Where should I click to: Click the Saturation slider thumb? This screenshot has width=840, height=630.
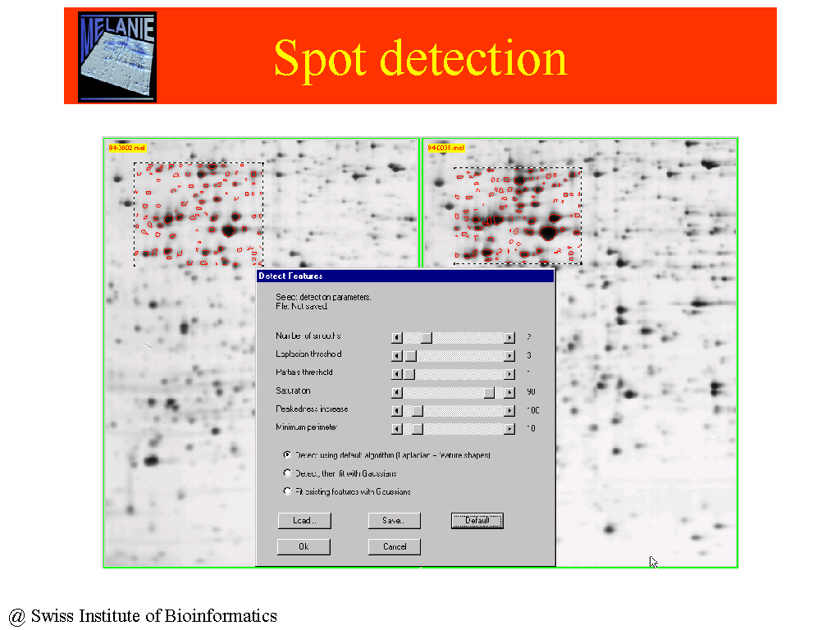click(x=490, y=392)
